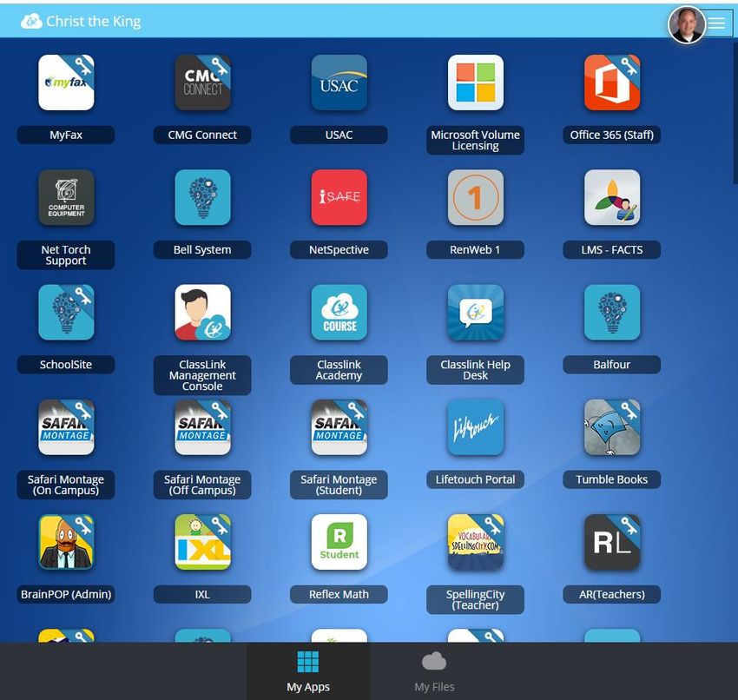Screen dimensions: 738x700
Task: Launch Safari Montage (On Campus) icon
Action: [x=66, y=427]
